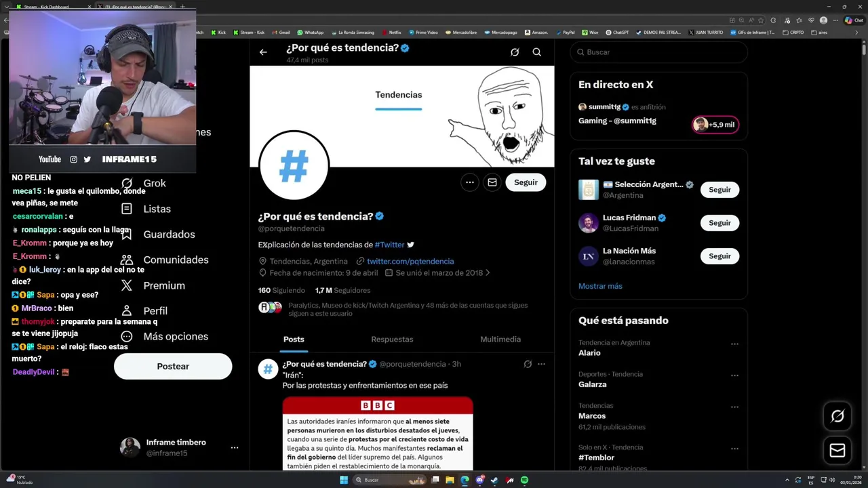Viewport: 868px width, 488px height.
Task: Open PayPal bookmark
Action: [565, 32]
